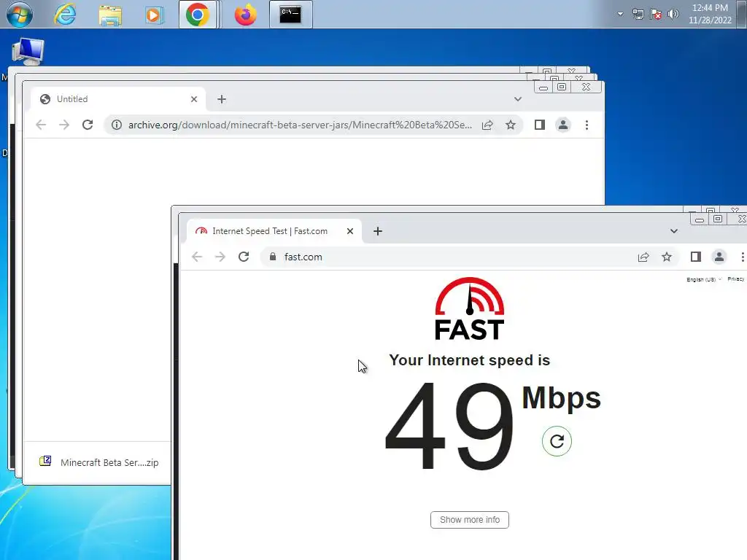Open Firefox from the taskbar
The image size is (747, 560).
pos(245,15)
